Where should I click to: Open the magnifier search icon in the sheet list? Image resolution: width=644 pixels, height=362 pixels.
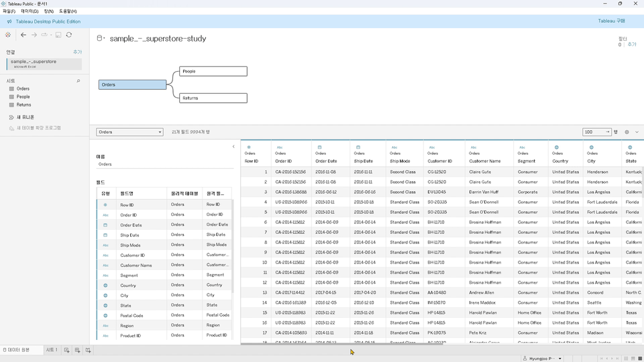[x=78, y=81]
